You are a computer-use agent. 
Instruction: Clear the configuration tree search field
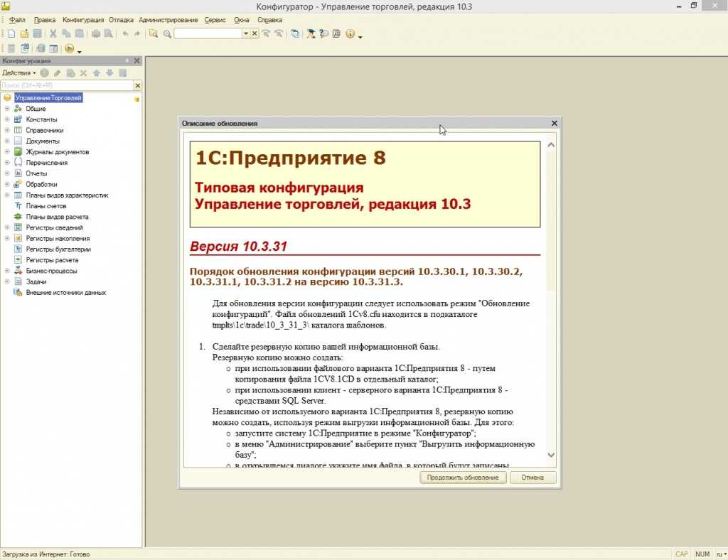pos(137,85)
